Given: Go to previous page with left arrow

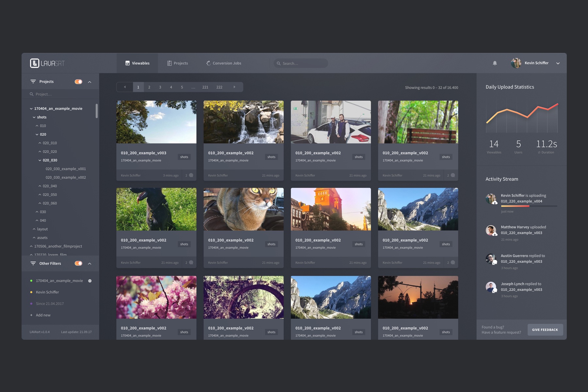Looking at the screenshot, I should click(125, 87).
